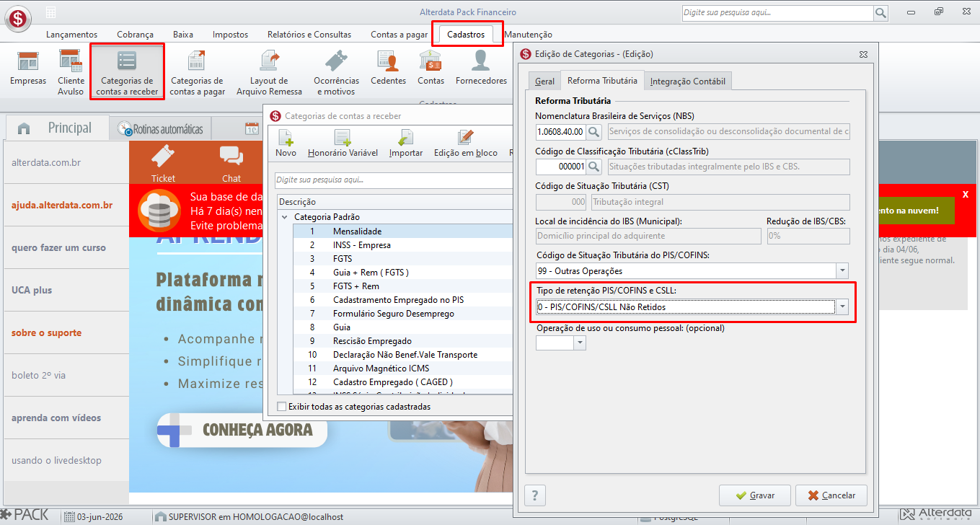Switch to the Integração Contábil tab
The image size is (980, 525).
[688, 81]
